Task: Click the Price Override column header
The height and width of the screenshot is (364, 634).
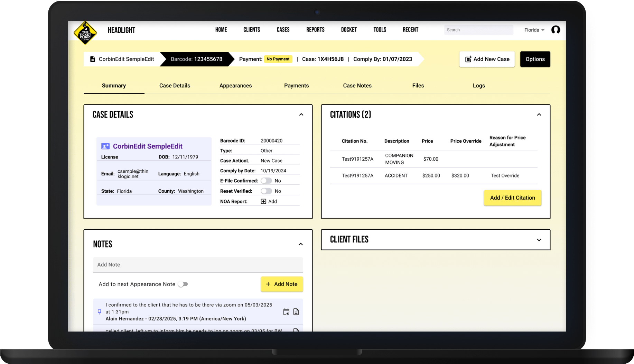Action: click(466, 141)
